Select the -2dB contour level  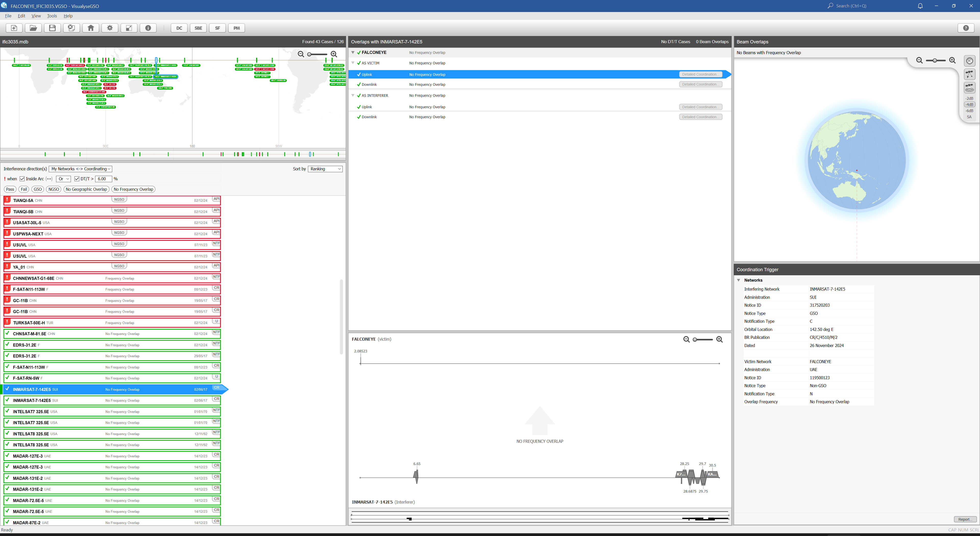click(969, 98)
